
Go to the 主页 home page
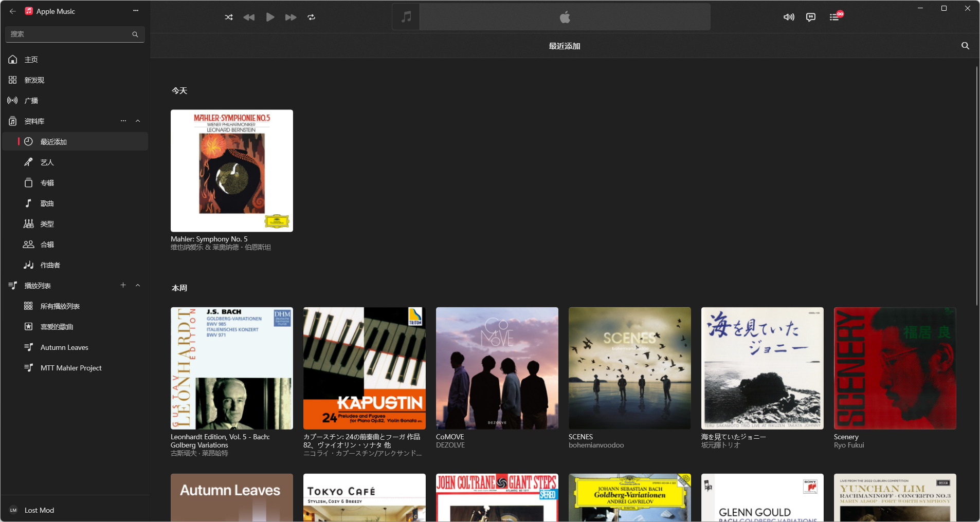[x=31, y=60]
